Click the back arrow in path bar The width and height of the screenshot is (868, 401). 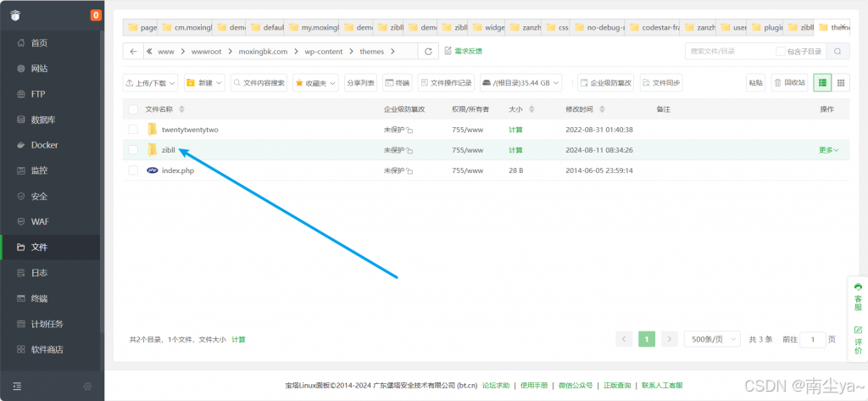pos(134,52)
